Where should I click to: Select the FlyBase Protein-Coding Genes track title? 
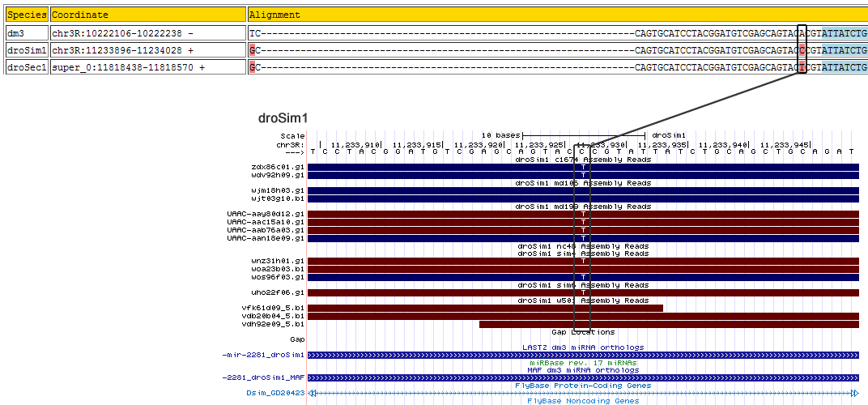(583, 386)
